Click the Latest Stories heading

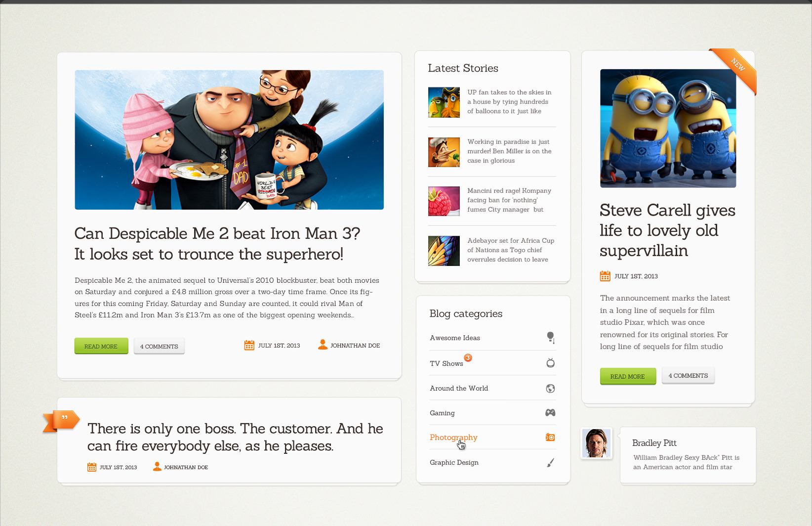click(463, 68)
